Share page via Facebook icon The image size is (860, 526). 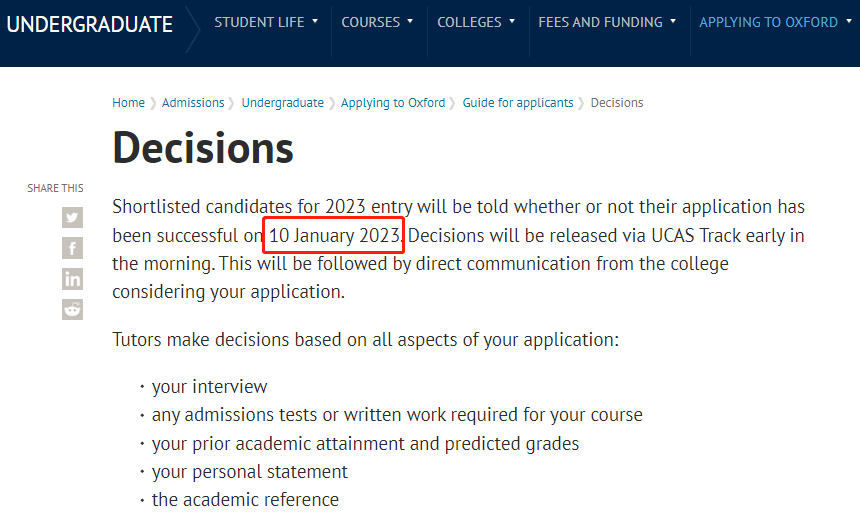tap(72, 248)
